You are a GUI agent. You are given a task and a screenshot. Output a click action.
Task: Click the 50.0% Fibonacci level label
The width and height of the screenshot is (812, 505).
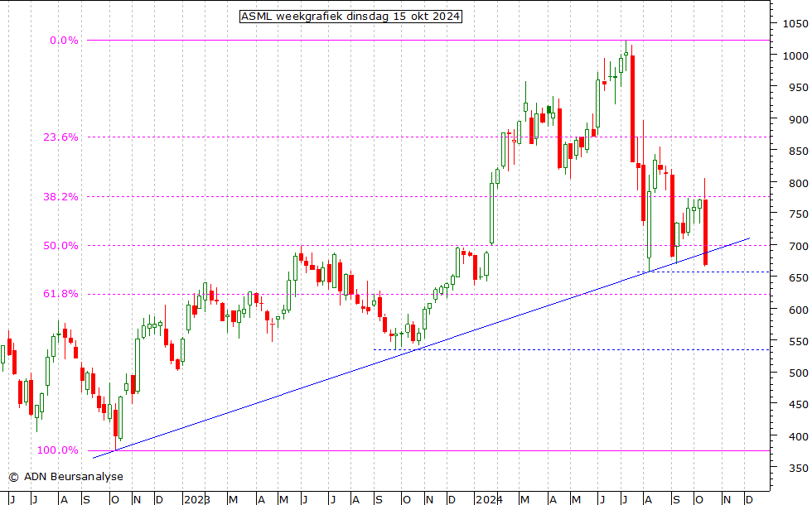[60, 245]
